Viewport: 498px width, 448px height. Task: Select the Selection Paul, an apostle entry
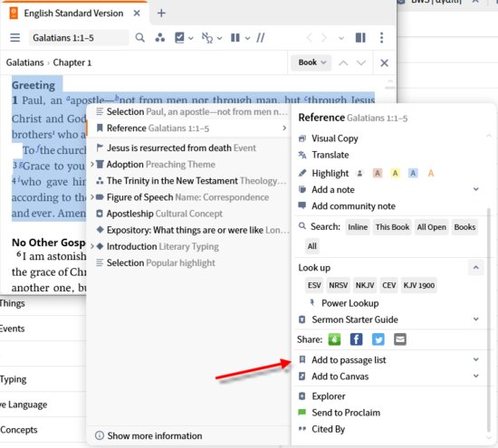click(188, 111)
